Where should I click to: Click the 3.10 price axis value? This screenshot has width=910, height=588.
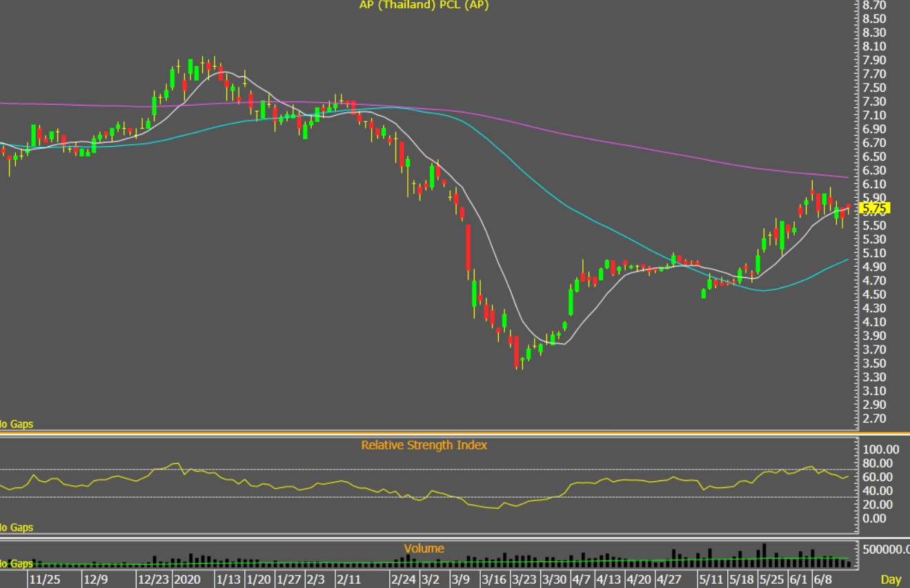[x=875, y=392]
